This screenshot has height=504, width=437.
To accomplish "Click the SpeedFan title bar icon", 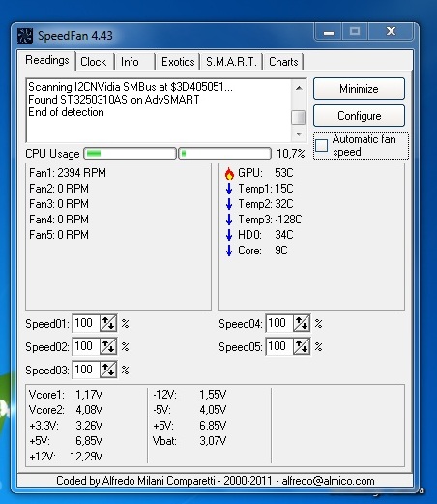I will pos(25,36).
